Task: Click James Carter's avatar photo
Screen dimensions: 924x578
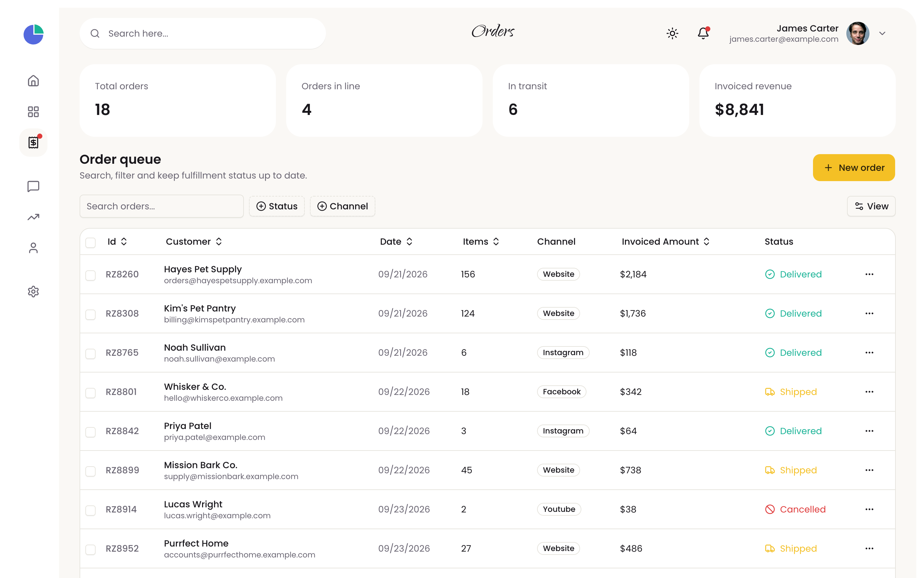Action: (x=858, y=33)
